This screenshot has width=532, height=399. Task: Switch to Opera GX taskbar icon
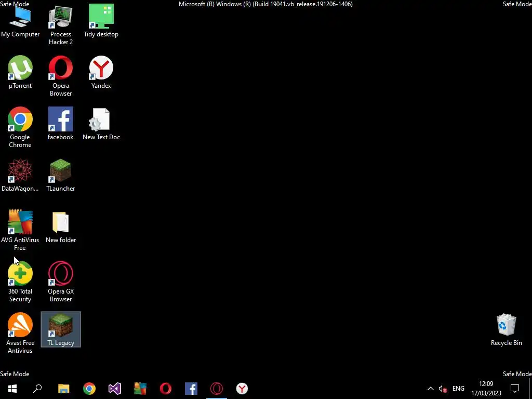point(217,389)
